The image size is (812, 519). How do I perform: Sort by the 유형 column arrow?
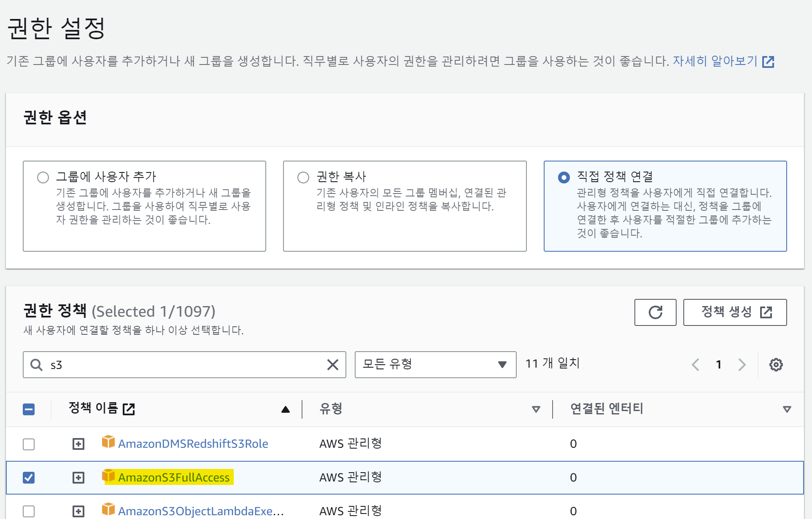tap(536, 409)
